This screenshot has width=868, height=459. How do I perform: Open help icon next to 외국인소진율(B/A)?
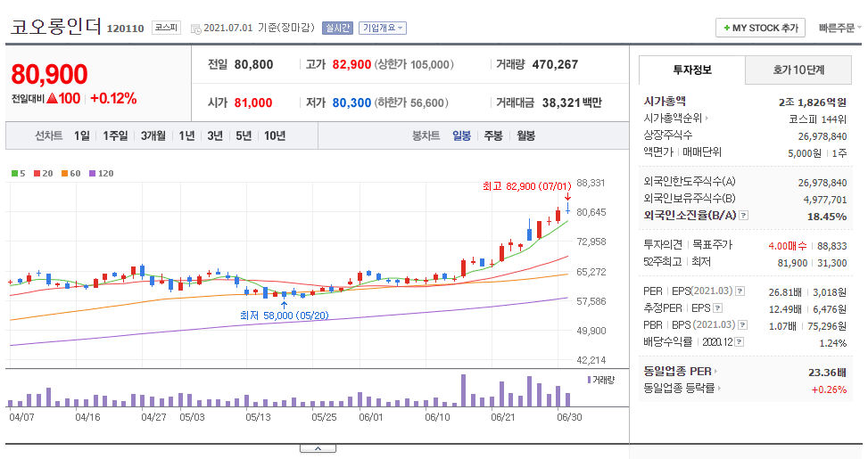[x=744, y=215]
